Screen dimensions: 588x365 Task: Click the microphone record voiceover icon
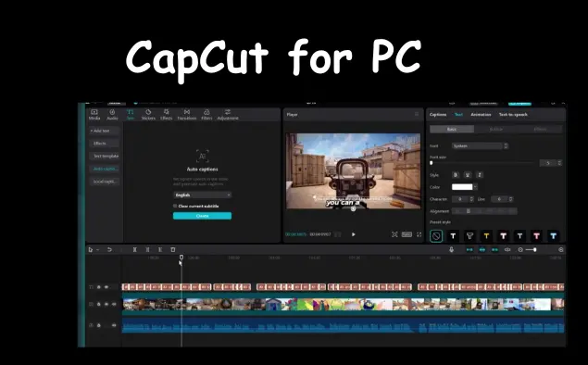tap(452, 249)
